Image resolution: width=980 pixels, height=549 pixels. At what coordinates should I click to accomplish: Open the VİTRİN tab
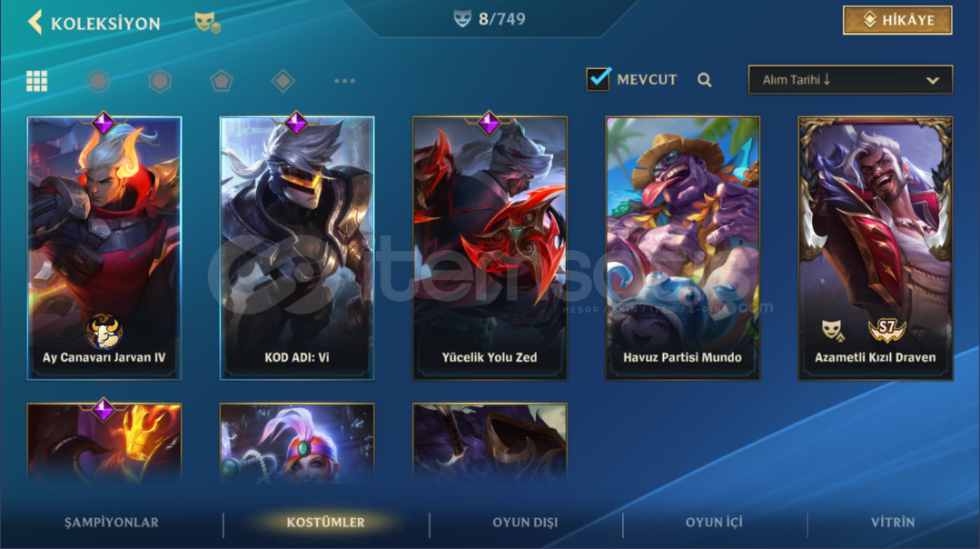pos(893,522)
